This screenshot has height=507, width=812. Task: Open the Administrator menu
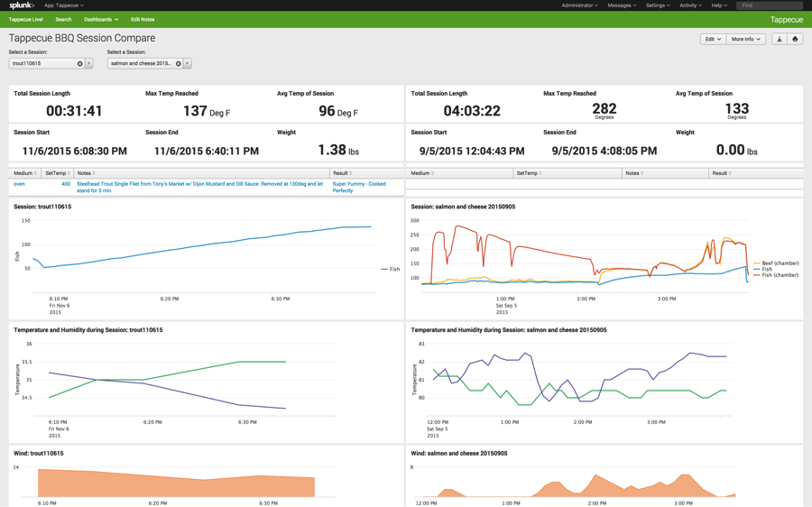coord(578,5)
